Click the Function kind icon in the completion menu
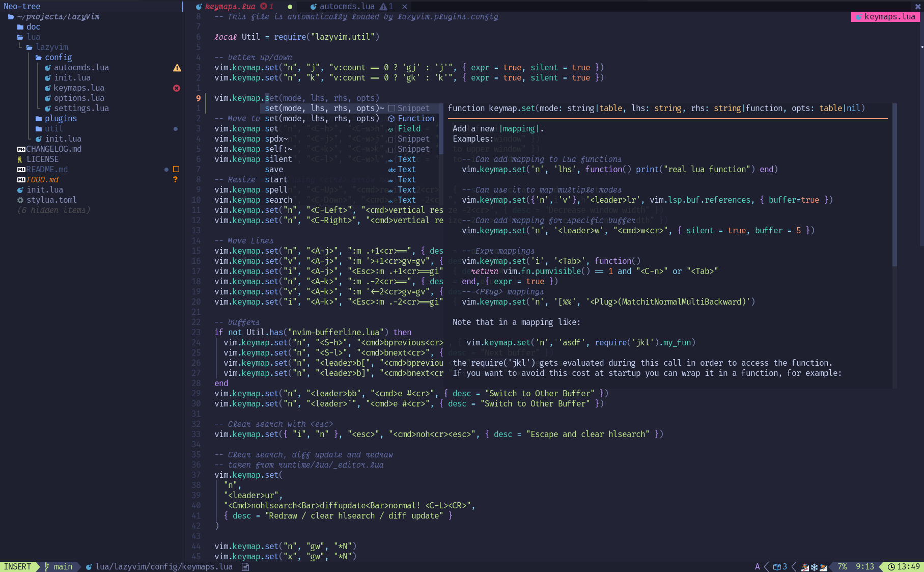 (391, 118)
